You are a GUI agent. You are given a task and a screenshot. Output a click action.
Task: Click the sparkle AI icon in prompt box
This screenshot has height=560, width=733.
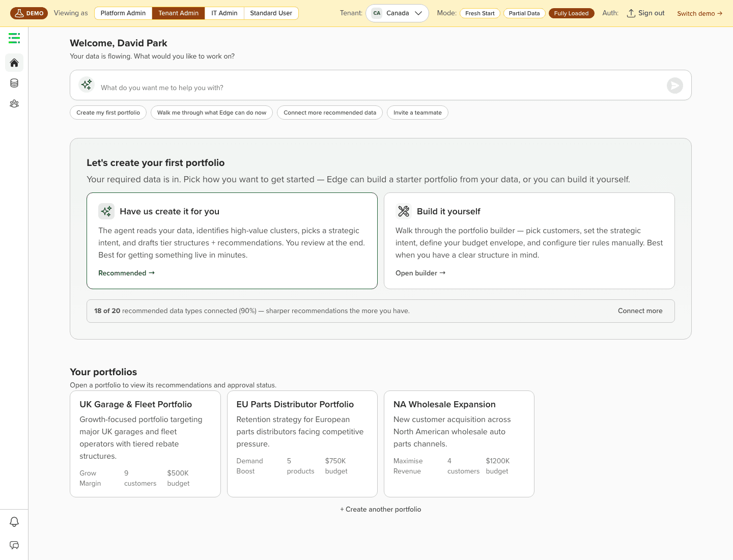click(x=87, y=85)
